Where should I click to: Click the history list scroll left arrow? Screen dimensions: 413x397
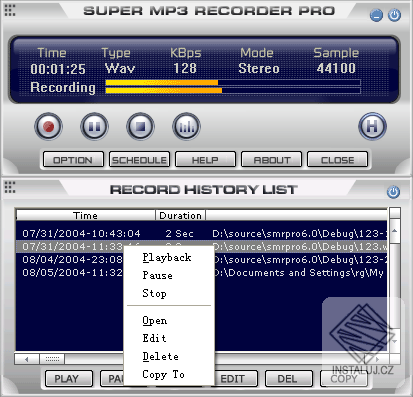click(x=27, y=359)
